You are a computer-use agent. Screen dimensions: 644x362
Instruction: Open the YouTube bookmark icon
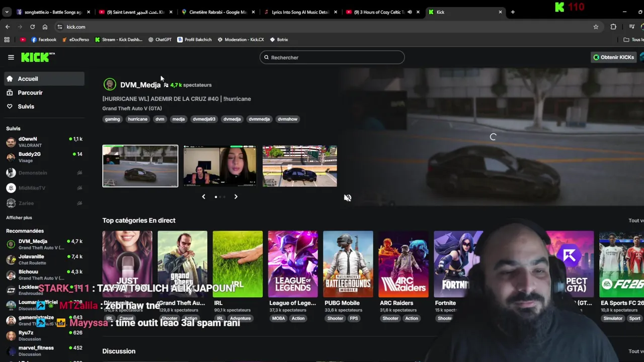point(23,39)
